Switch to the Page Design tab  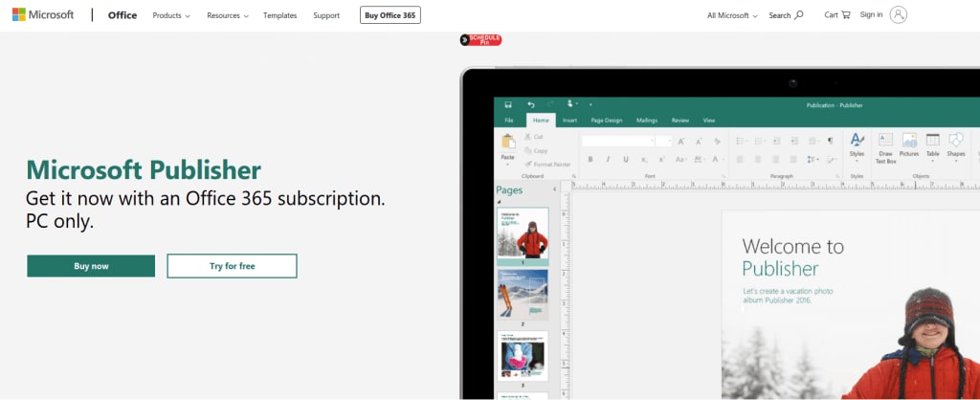point(606,120)
